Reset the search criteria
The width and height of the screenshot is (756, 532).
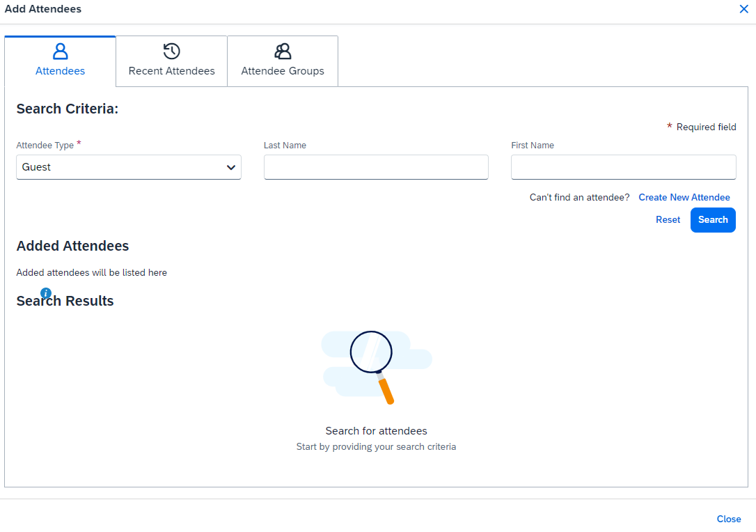668,220
